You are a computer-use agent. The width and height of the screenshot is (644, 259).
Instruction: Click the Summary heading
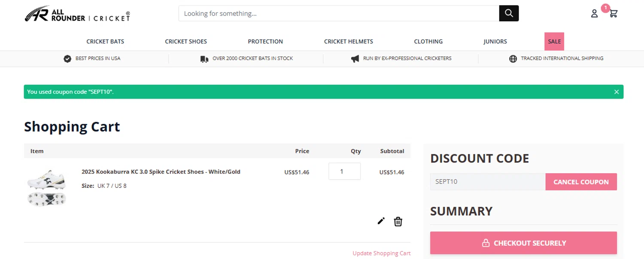click(461, 211)
